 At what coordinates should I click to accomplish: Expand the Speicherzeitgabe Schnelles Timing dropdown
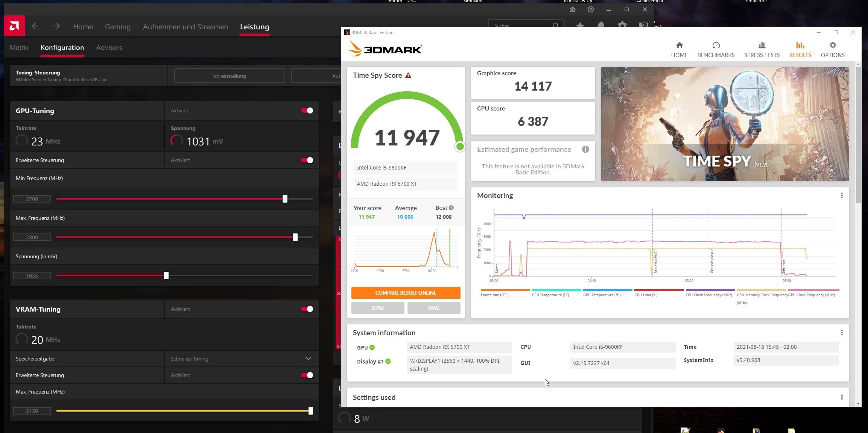point(308,359)
